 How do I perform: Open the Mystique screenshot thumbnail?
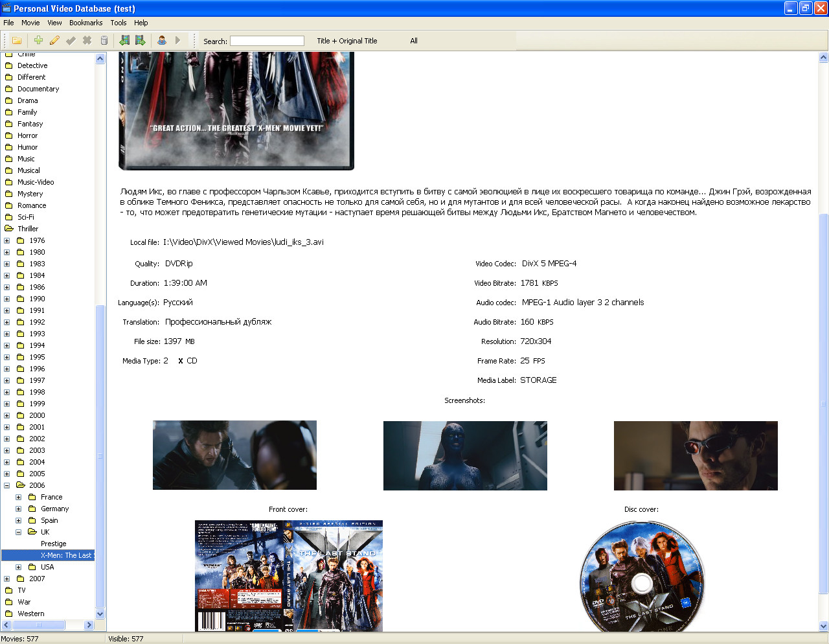click(x=465, y=455)
